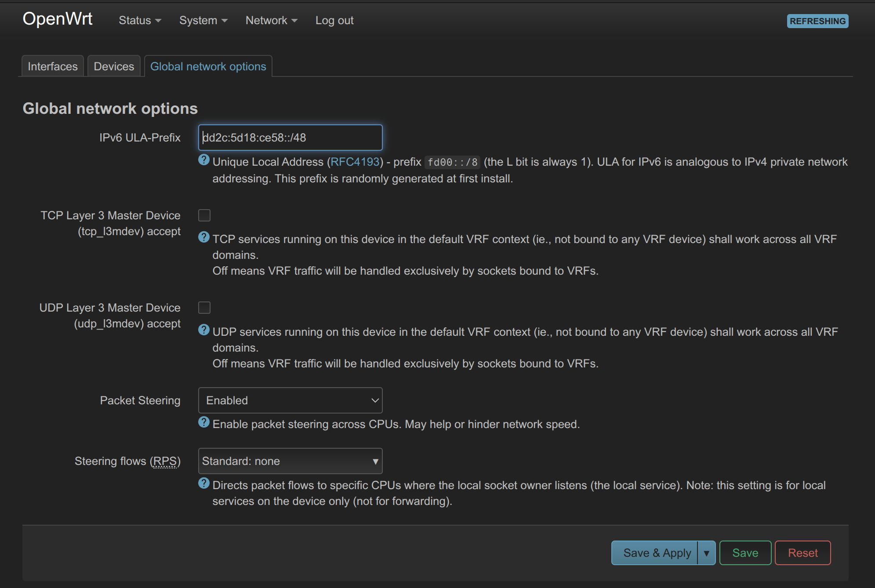Click the help icon under IPv6 ULA-Prefix
The image size is (875, 588).
click(203, 160)
